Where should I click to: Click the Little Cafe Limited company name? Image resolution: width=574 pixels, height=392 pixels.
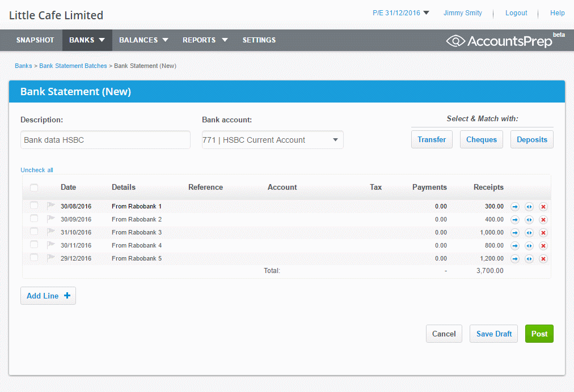56,15
